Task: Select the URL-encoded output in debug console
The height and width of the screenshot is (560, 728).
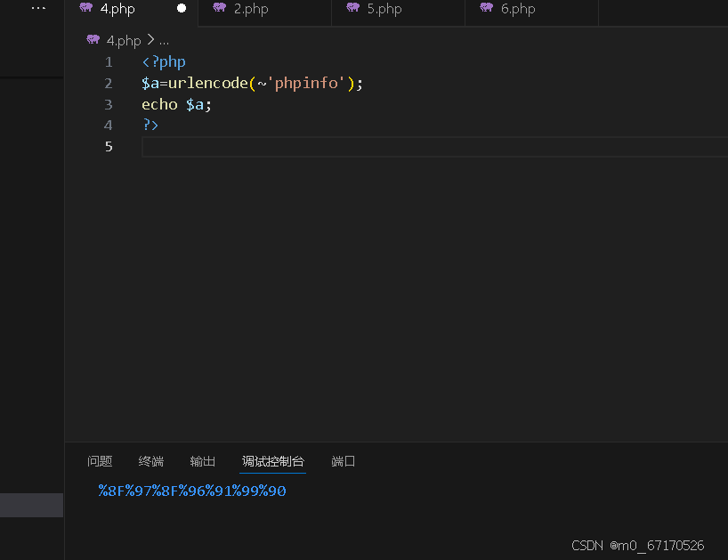Action: 190,491
